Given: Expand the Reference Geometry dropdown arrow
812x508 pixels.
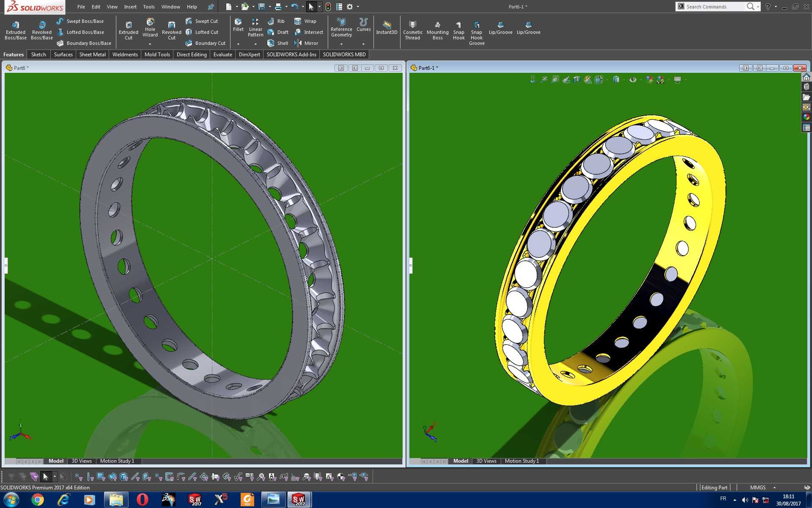Looking at the screenshot, I should tap(341, 44).
